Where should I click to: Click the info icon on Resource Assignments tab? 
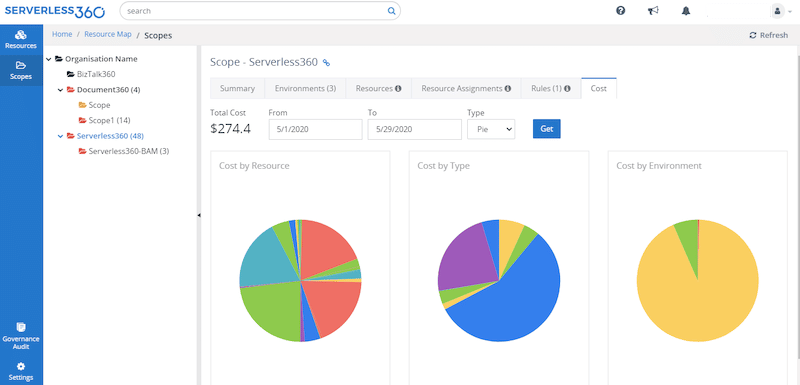[508, 88]
